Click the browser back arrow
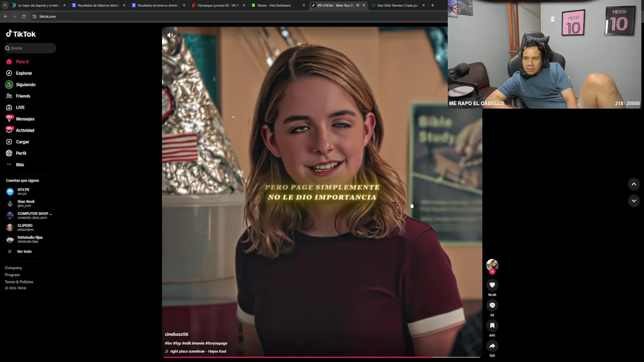This screenshot has width=644, height=362. pyautogui.click(x=6, y=17)
